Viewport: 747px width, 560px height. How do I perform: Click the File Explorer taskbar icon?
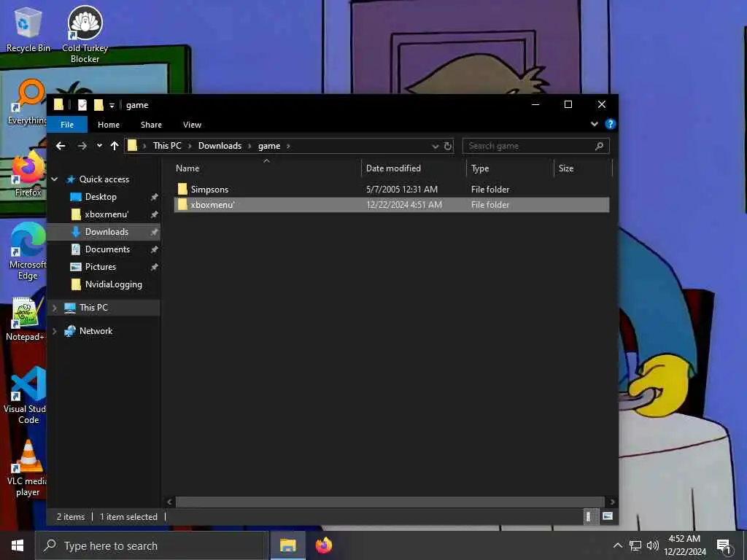(x=287, y=545)
